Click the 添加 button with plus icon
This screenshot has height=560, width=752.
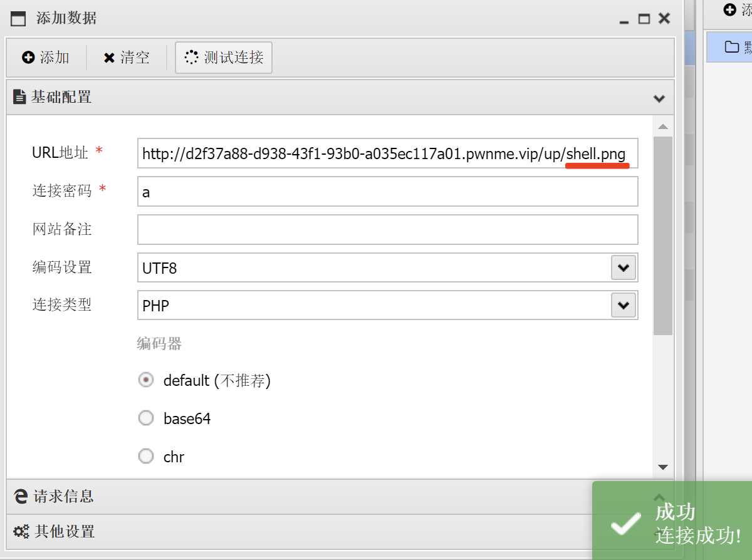pyautogui.click(x=46, y=58)
